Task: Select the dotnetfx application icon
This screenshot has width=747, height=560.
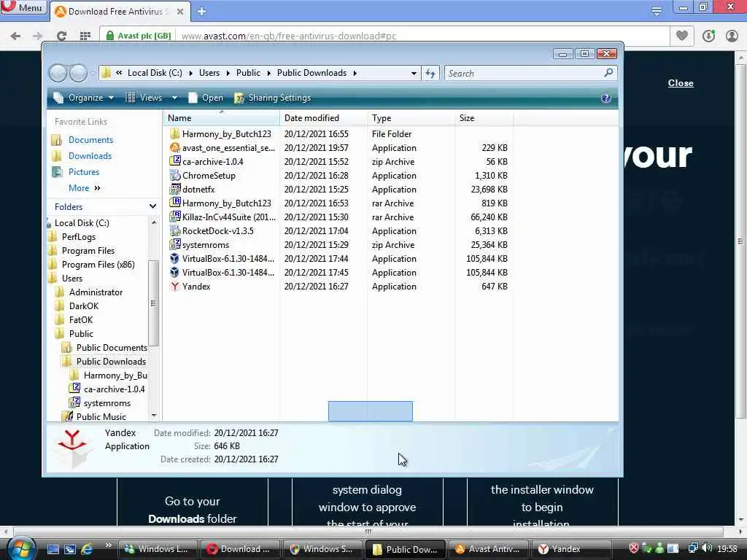Action: 175,189
